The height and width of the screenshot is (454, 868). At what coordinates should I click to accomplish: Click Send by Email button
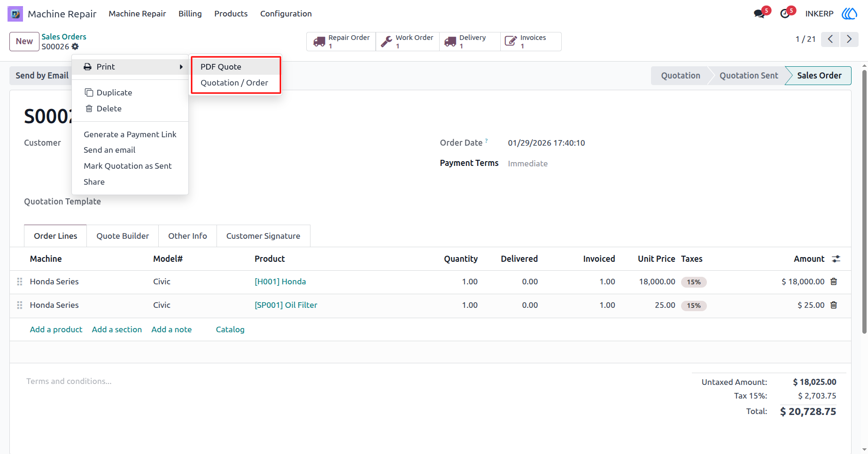point(41,76)
